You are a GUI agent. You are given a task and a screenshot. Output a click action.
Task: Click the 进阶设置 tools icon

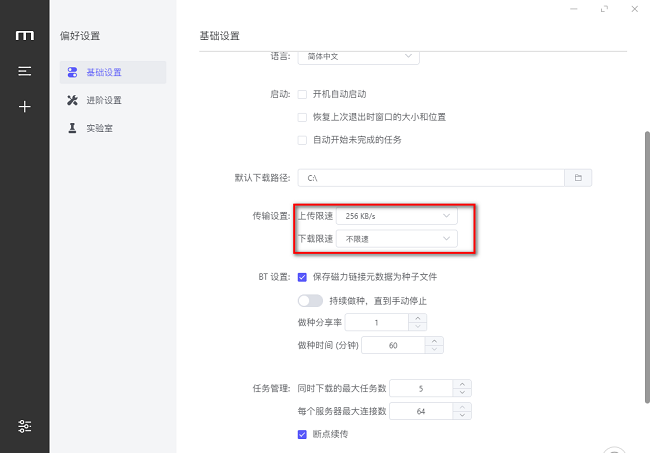(72, 100)
